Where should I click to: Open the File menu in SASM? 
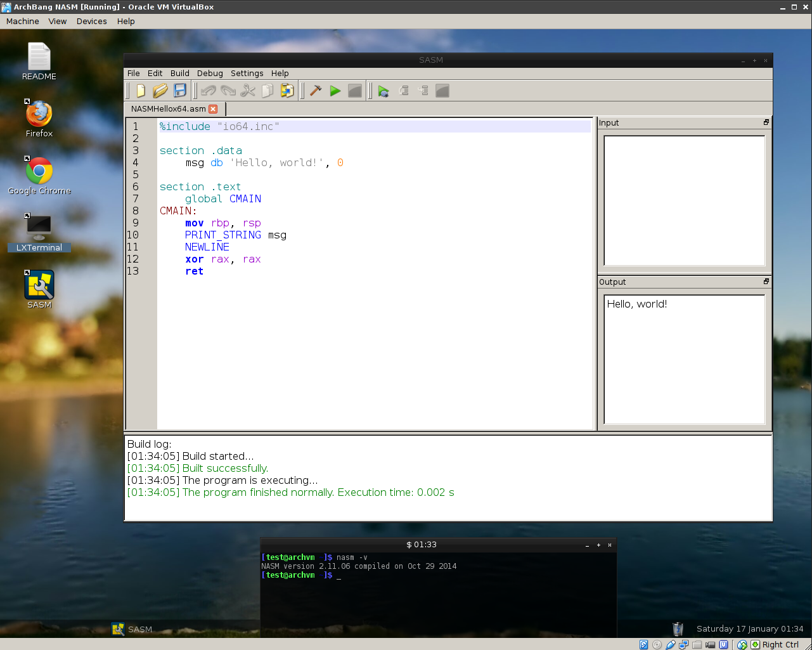pyautogui.click(x=133, y=73)
